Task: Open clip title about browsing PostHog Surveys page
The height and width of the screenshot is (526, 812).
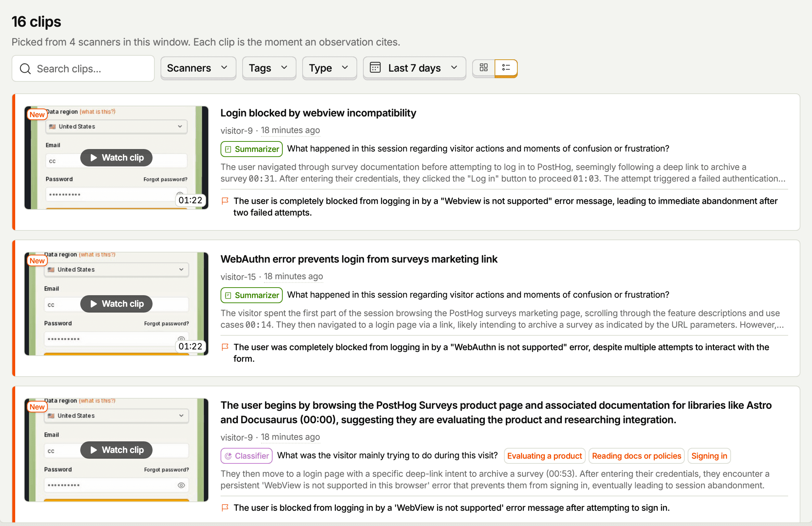Action: [496, 412]
